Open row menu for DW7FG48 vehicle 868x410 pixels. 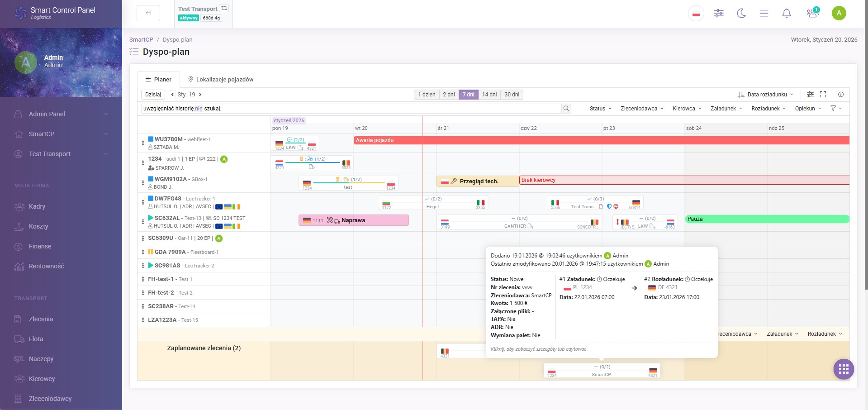tap(143, 202)
